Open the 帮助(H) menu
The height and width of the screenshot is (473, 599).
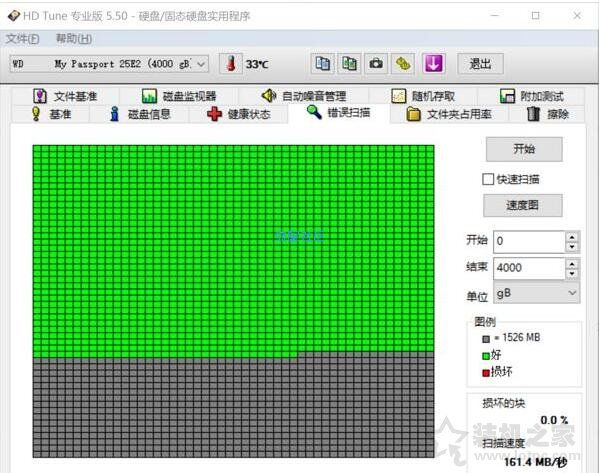(74, 39)
